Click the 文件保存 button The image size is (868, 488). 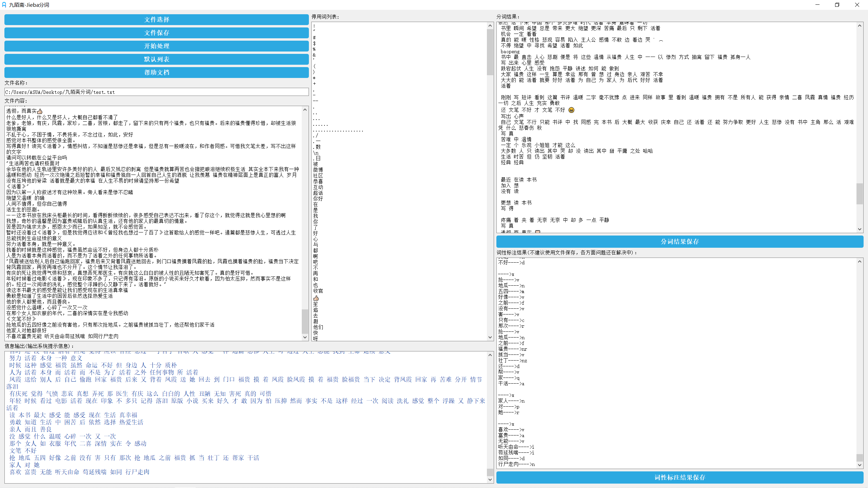pyautogui.click(x=156, y=33)
